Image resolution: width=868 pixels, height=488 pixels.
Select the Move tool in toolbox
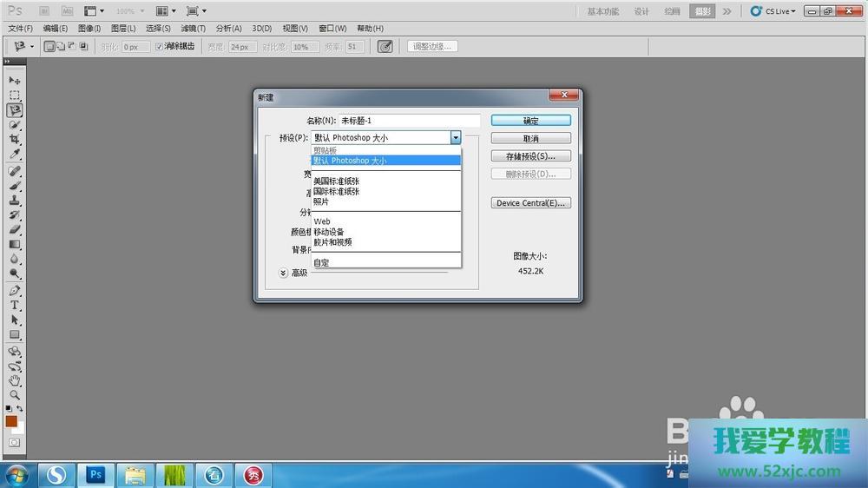[15, 81]
